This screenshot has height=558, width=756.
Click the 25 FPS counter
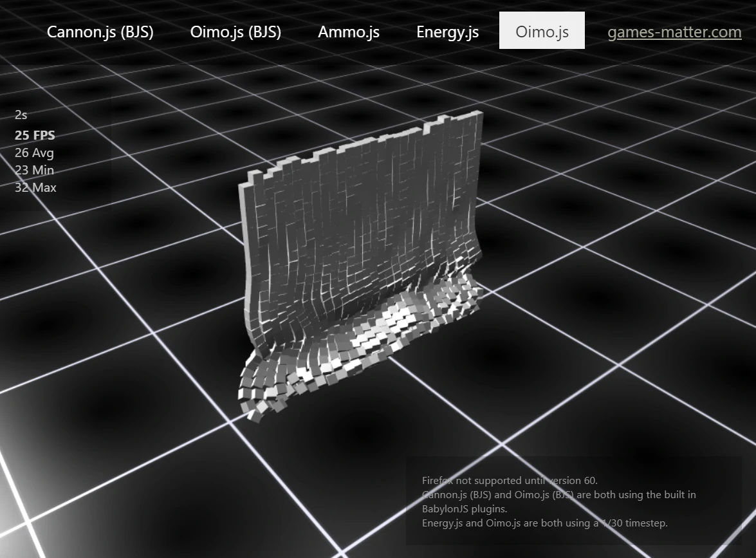(35, 135)
